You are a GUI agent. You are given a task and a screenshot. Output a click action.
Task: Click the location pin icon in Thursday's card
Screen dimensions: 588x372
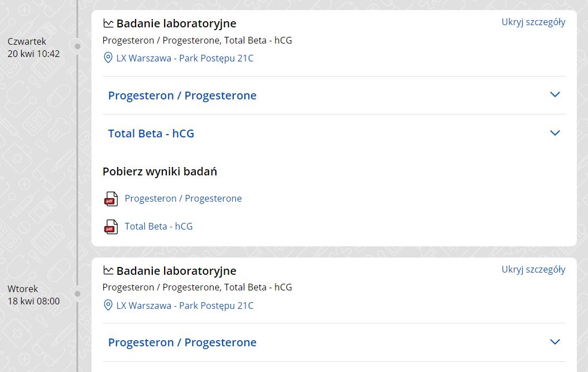108,58
